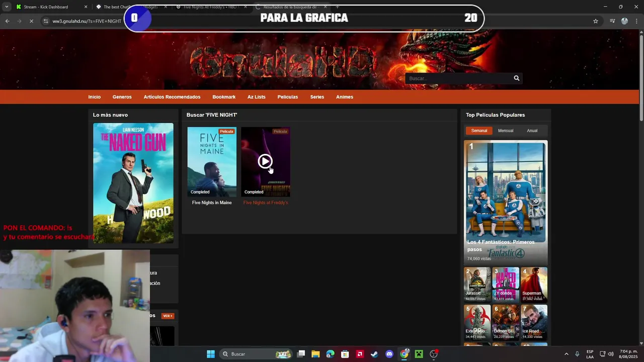Open Microsoft Store from the taskbar
The height and width of the screenshot is (362, 644).
345,354
